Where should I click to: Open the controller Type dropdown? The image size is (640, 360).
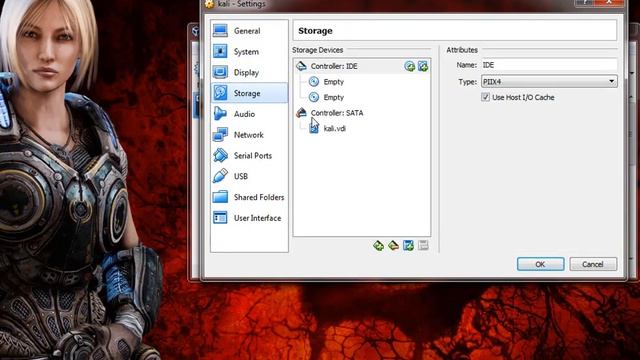(x=549, y=81)
